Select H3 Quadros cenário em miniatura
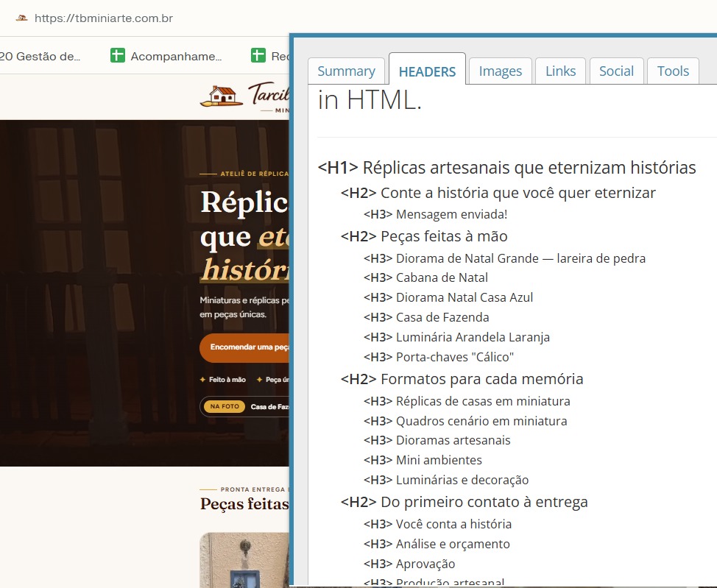The height and width of the screenshot is (588, 717). click(465, 421)
